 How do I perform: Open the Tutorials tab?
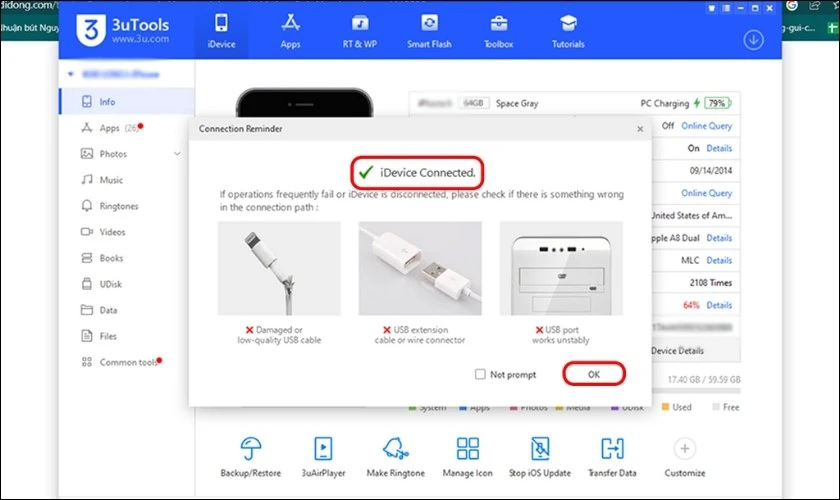pos(568,31)
